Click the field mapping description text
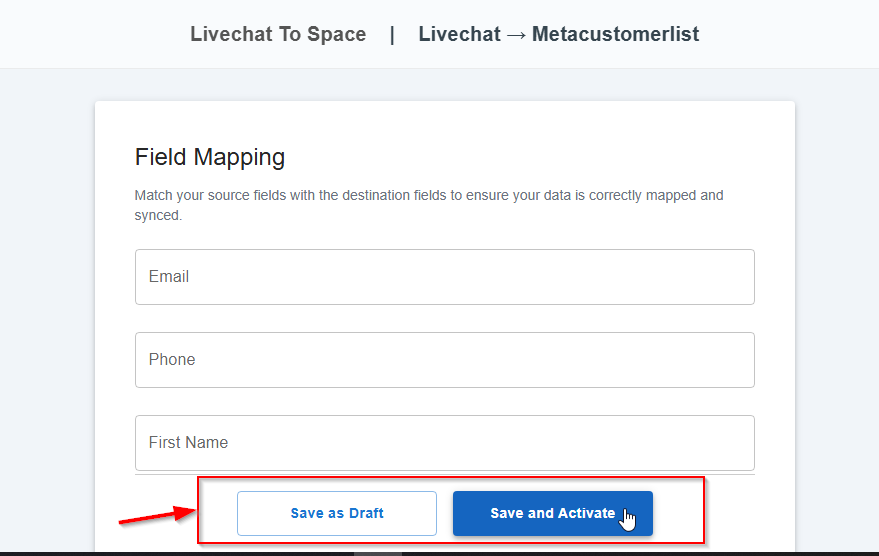The width and height of the screenshot is (879, 556). [x=429, y=205]
